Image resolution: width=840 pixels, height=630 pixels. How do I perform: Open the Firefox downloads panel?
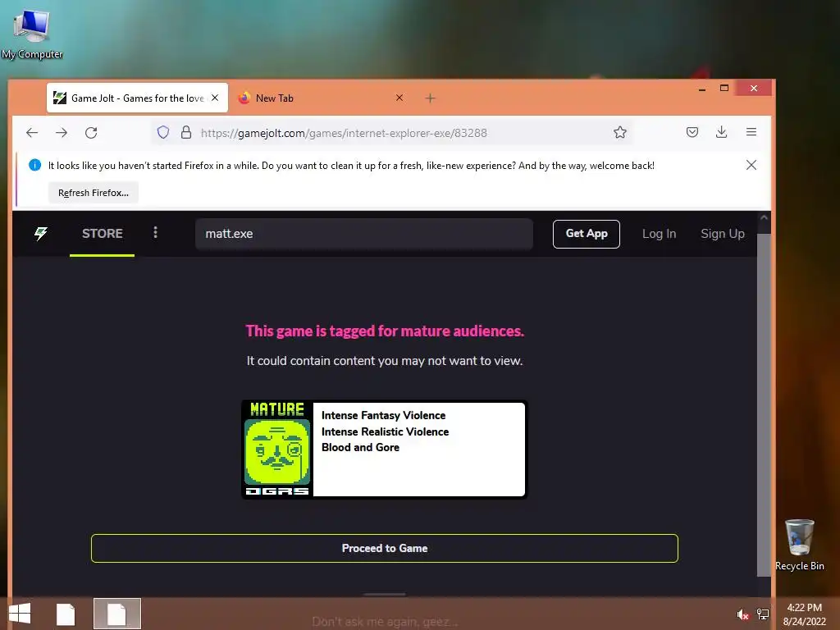point(722,132)
